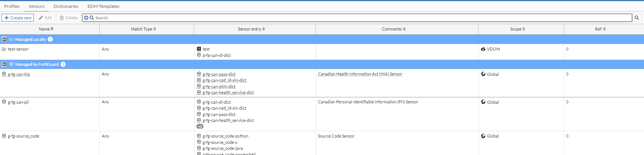This screenshot has width=644, height=155.
Task: Collapse the Managed Locally group
Action: point(4,39)
